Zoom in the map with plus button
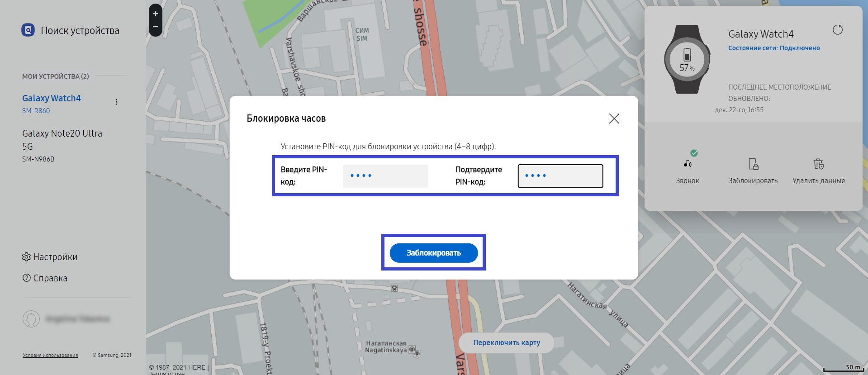Screen dimensions: 868x375 156,14
